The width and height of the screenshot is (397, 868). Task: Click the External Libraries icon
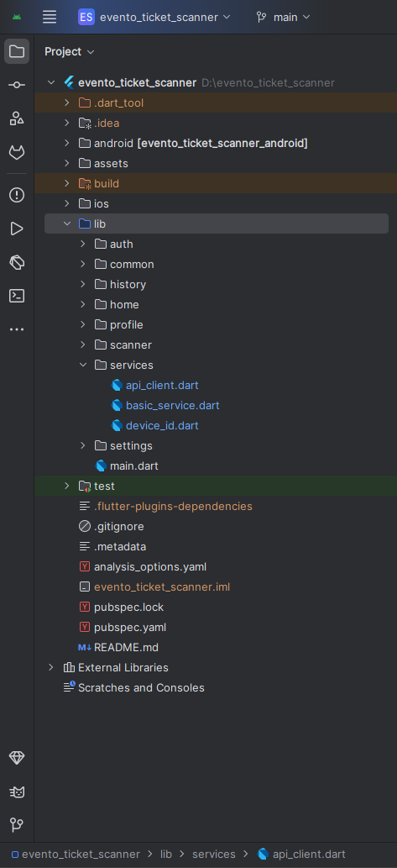click(x=69, y=668)
